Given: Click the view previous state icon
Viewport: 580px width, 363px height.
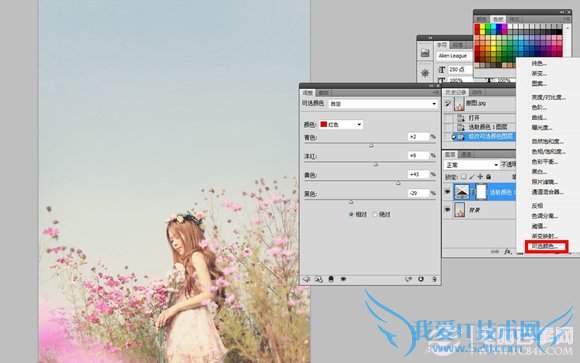Looking at the screenshot, I should (408, 279).
